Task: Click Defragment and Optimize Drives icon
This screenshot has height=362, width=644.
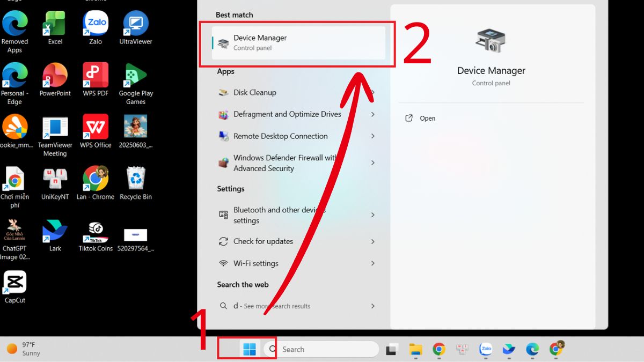Action: [x=223, y=114]
